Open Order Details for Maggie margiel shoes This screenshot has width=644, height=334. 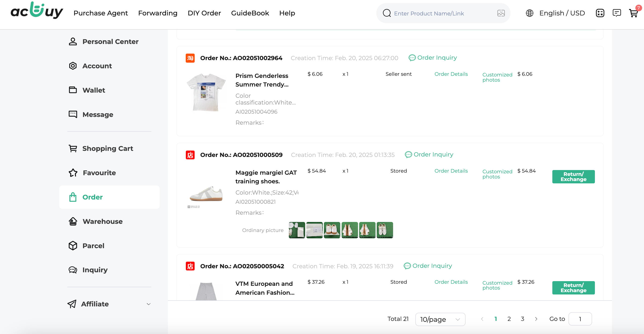point(451,171)
